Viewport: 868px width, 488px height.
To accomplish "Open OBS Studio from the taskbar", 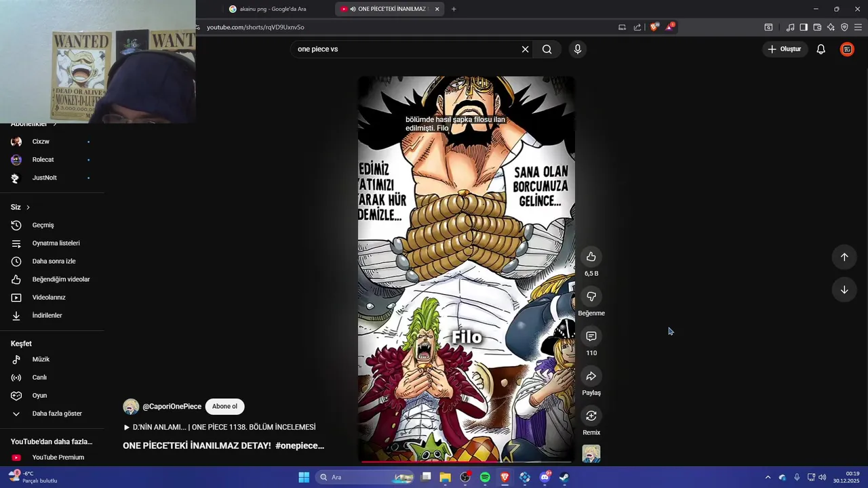I will pos(465,477).
